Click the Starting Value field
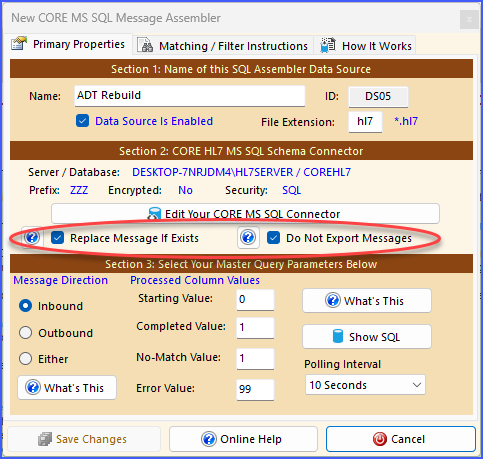This screenshot has height=459, width=483. [255, 299]
